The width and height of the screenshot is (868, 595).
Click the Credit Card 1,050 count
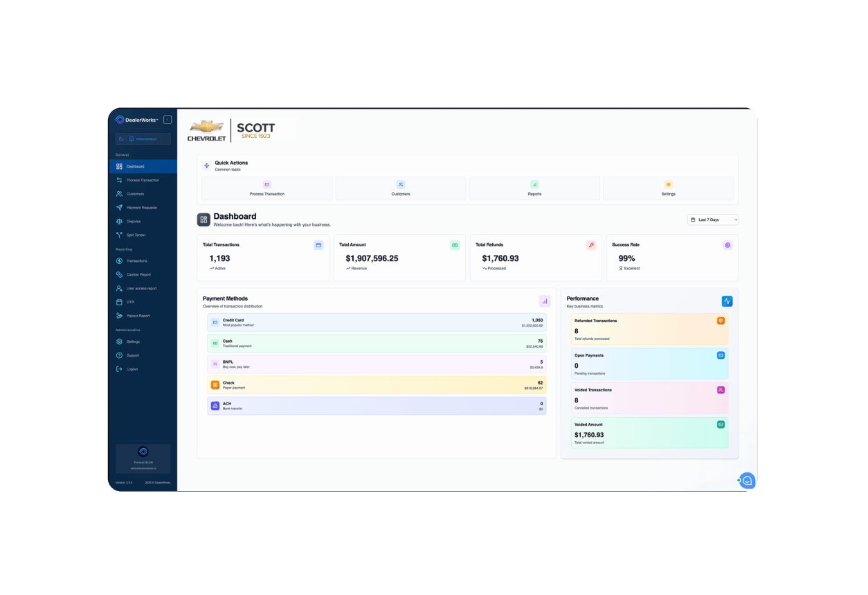click(537, 320)
